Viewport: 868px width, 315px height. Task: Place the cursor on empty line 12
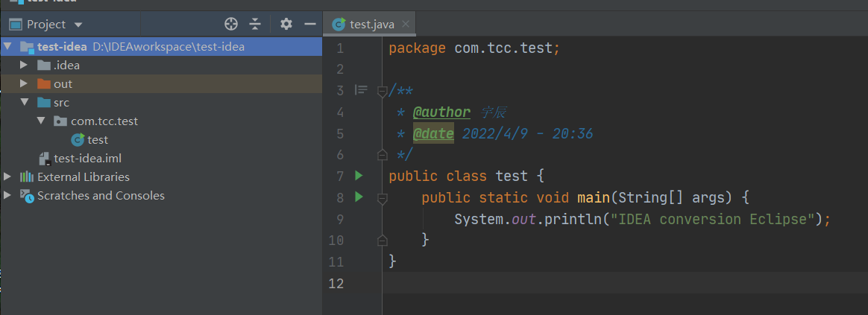624,283
